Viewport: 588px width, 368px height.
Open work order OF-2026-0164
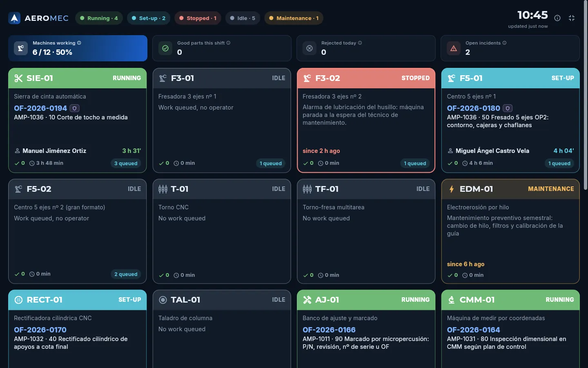(x=473, y=330)
